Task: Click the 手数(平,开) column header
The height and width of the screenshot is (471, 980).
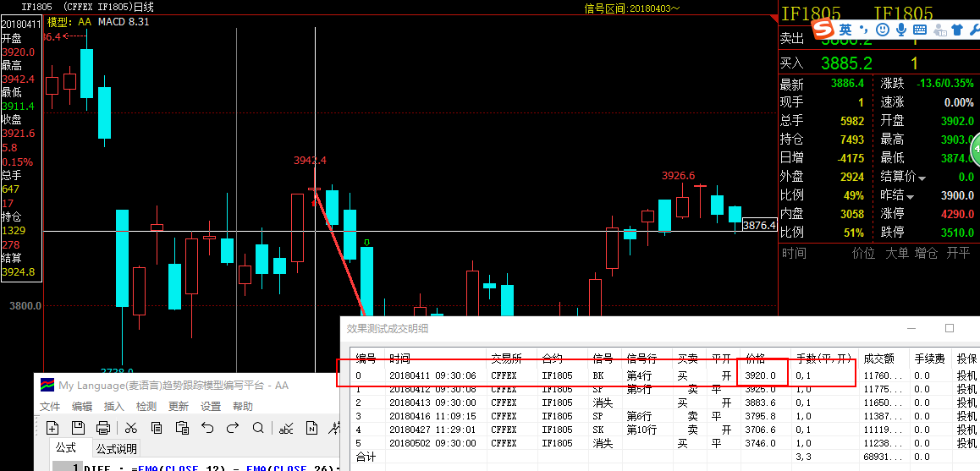Action: [823, 359]
